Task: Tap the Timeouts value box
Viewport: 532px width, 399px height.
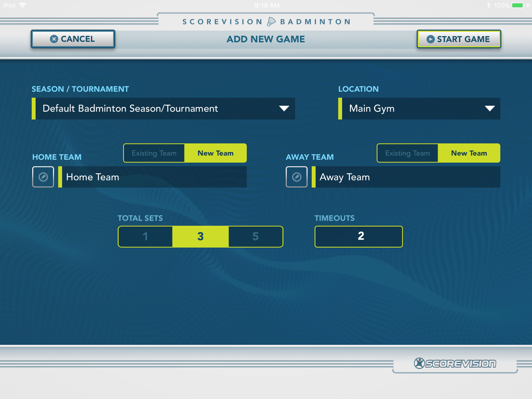Action: point(358,236)
